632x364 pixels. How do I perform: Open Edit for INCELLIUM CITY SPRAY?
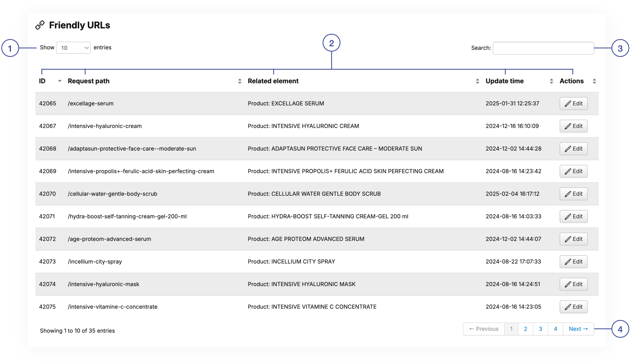[573, 262]
